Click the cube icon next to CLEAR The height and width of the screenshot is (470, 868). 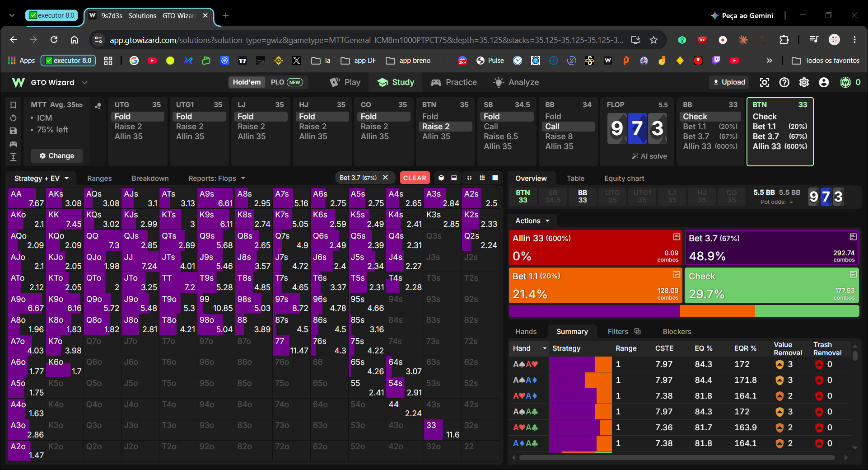[x=441, y=178]
